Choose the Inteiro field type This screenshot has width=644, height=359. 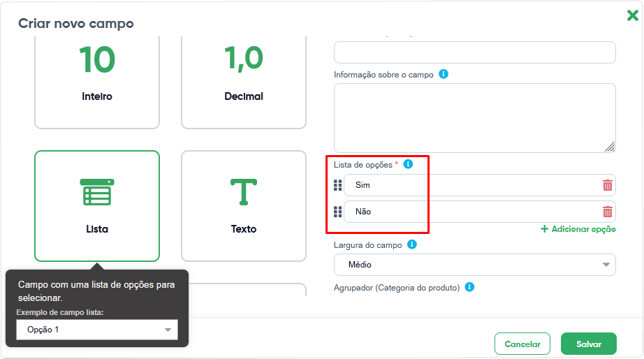click(x=97, y=82)
